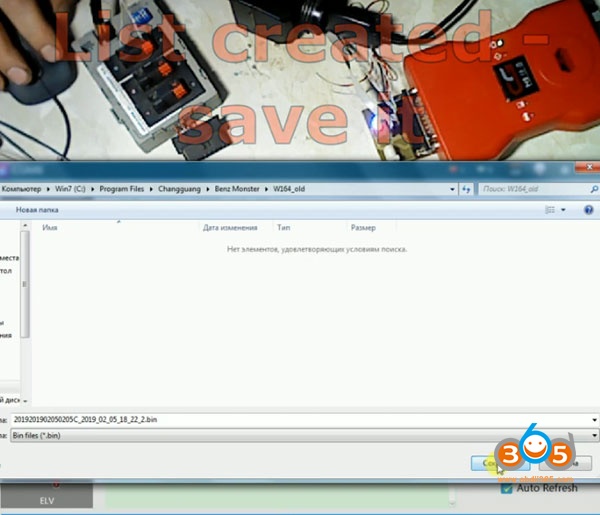Click the navigation pane scrollbar thumb
600x515 pixels.
(25, 284)
